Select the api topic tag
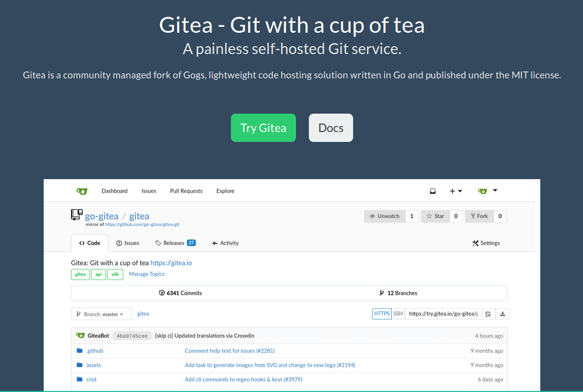The image size is (583, 392). (98, 274)
